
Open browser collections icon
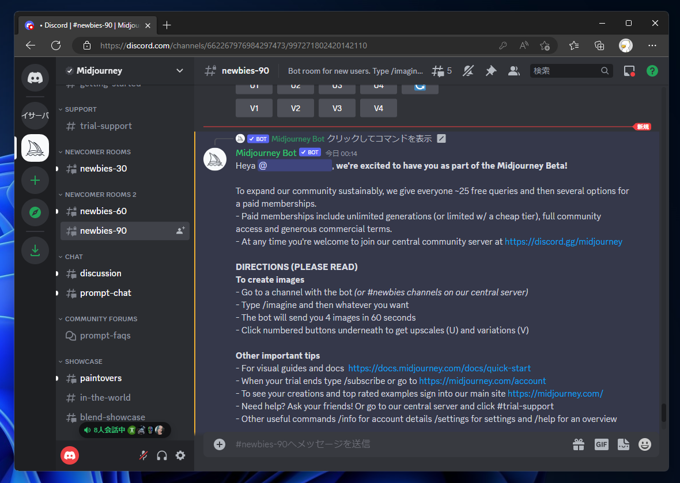pyautogui.click(x=599, y=46)
